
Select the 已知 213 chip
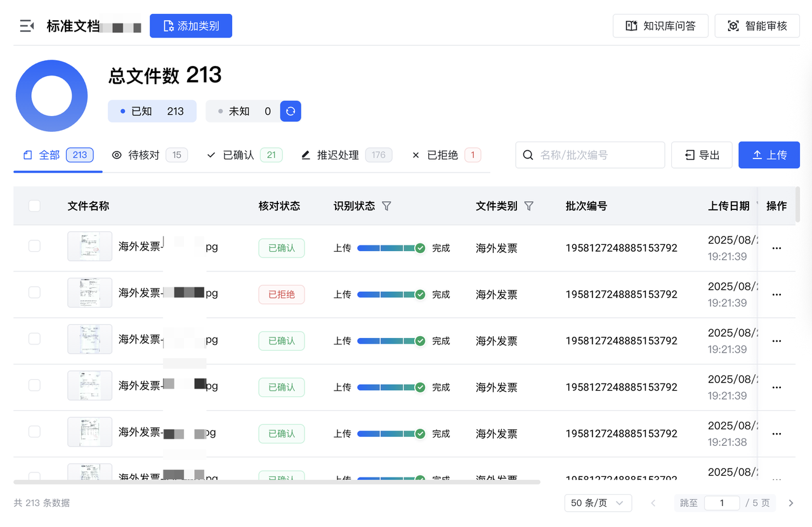tap(152, 111)
